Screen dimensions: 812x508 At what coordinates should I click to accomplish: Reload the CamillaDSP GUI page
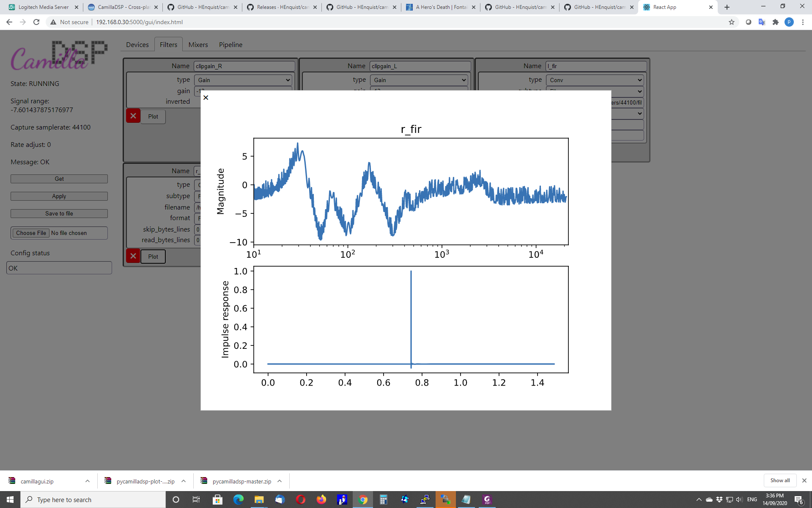(x=36, y=22)
